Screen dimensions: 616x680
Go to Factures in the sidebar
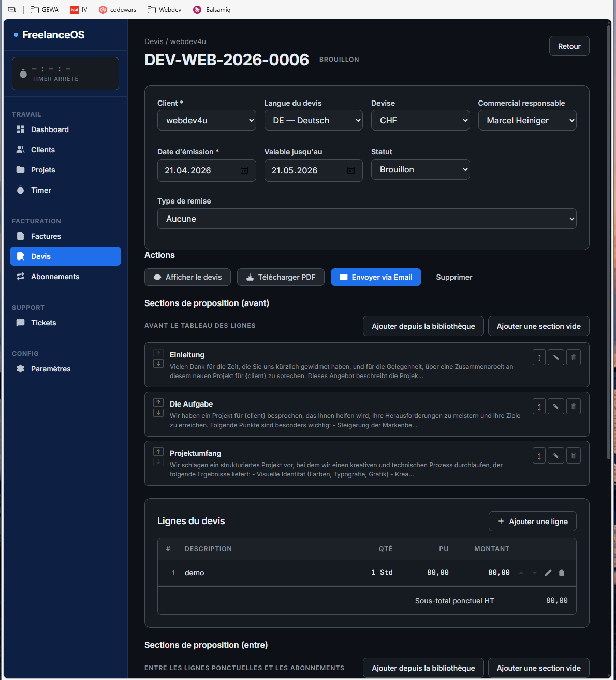coord(46,236)
